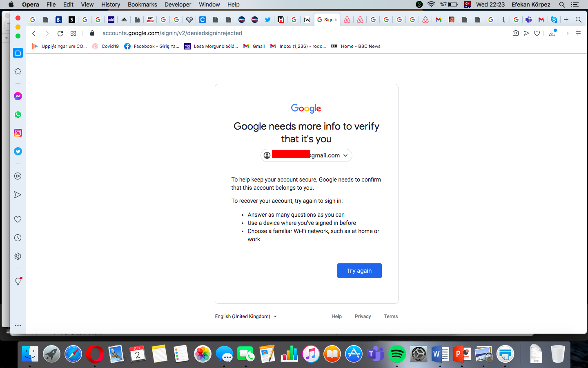Click the address bar URL field
The width and height of the screenshot is (588, 368).
pyautogui.click(x=172, y=33)
